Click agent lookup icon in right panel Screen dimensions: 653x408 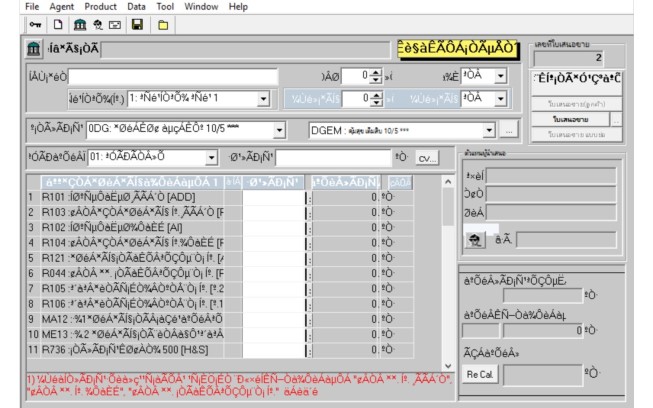click(474, 239)
